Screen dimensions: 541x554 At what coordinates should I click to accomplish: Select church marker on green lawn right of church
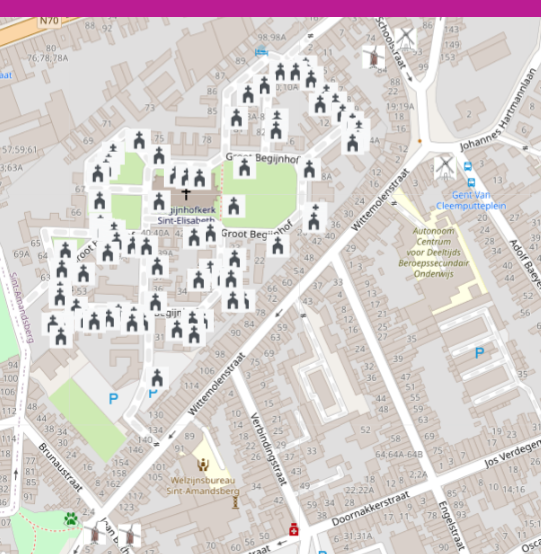coord(234,206)
